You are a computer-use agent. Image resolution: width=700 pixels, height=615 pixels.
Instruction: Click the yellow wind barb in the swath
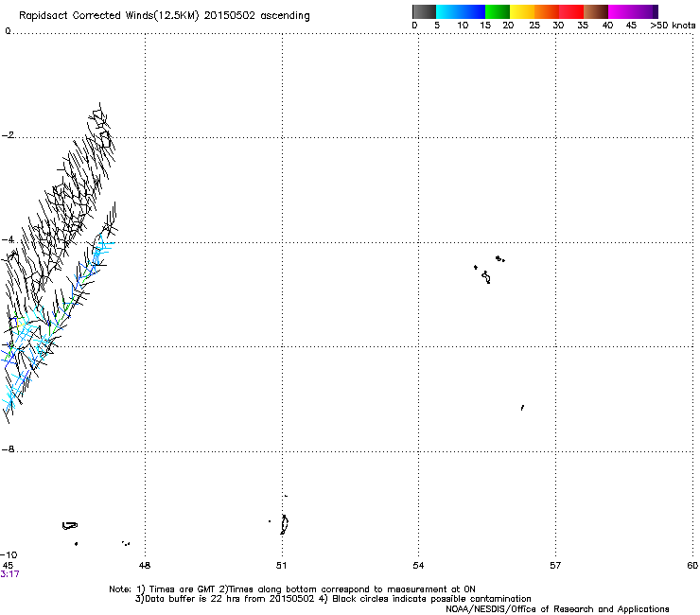(x=19, y=325)
